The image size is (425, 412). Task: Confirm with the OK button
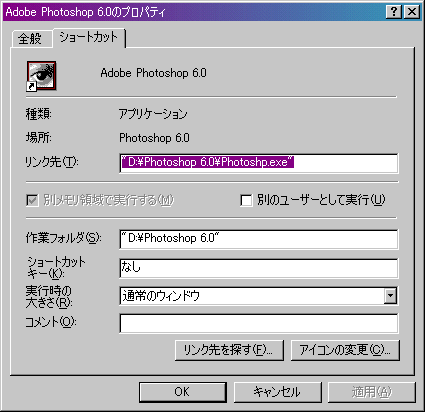pyautogui.click(x=183, y=392)
